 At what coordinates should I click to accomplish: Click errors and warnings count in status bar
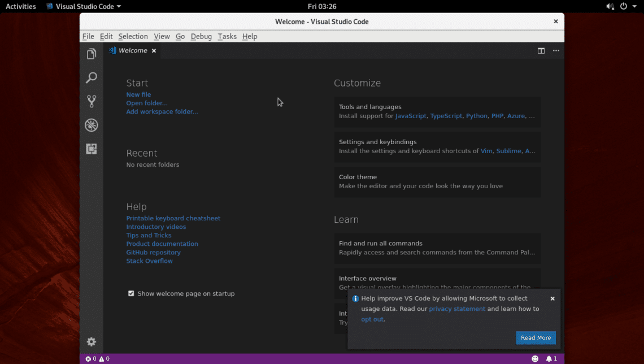click(x=97, y=359)
